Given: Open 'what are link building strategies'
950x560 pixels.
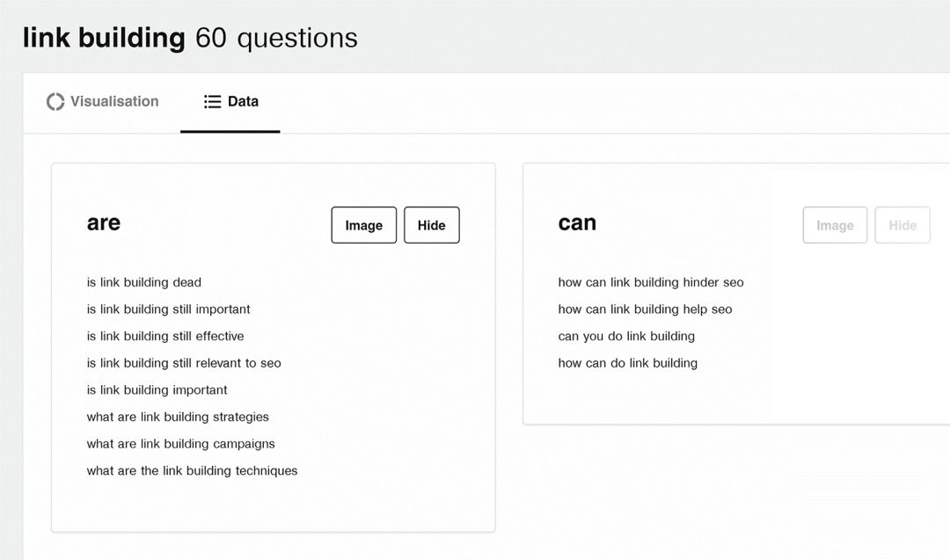Looking at the screenshot, I should 178,417.
